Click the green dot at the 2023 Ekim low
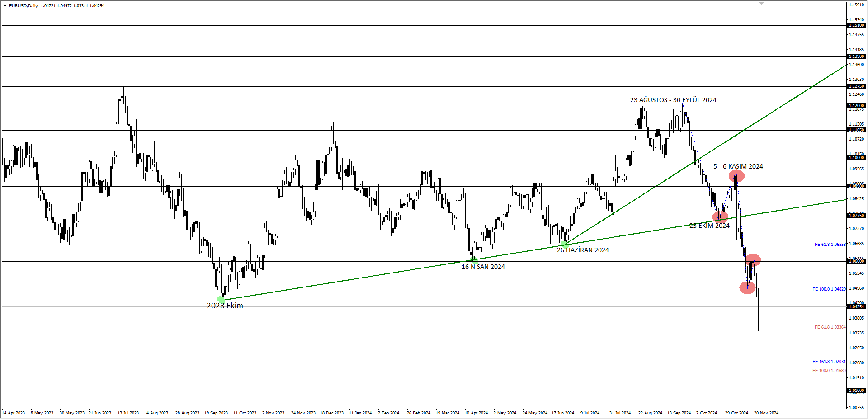868x419 pixels. (x=221, y=299)
